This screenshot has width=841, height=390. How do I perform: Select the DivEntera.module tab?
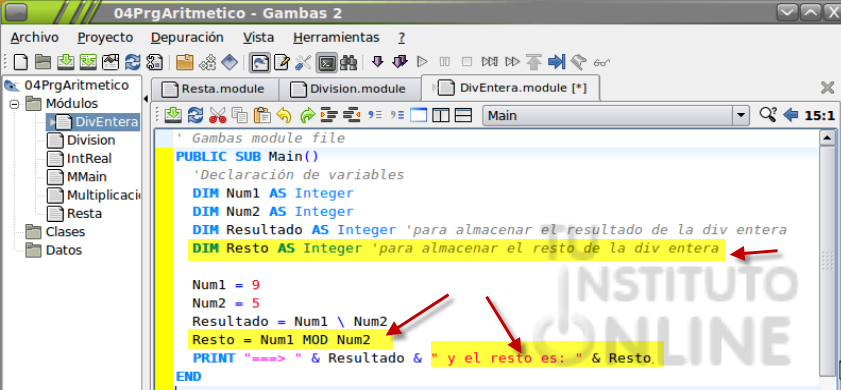tap(511, 88)
